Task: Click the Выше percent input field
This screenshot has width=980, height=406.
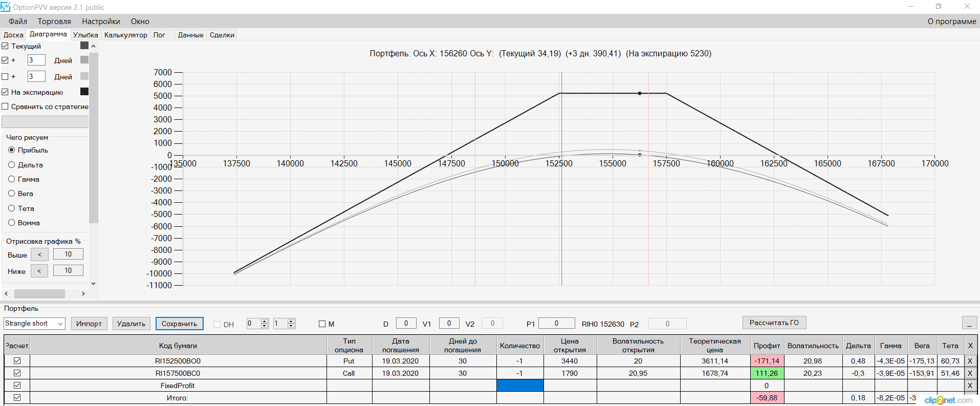Action: pos(68,254)
